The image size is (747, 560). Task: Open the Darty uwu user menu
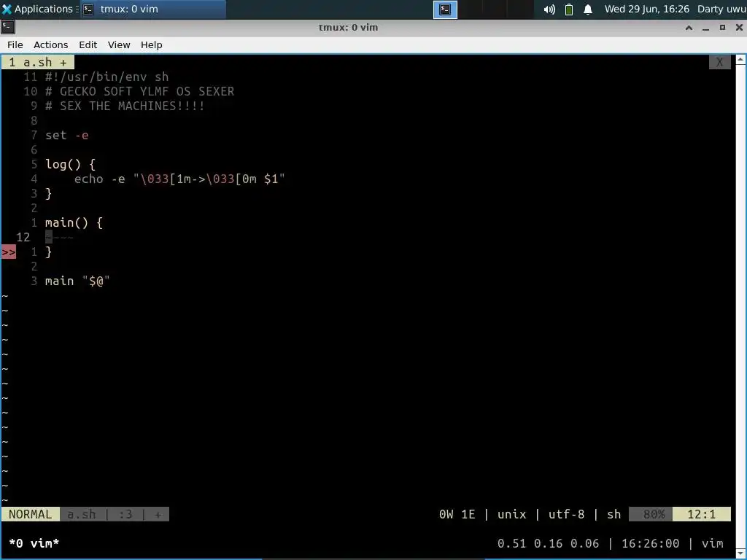tap(721, 9)
